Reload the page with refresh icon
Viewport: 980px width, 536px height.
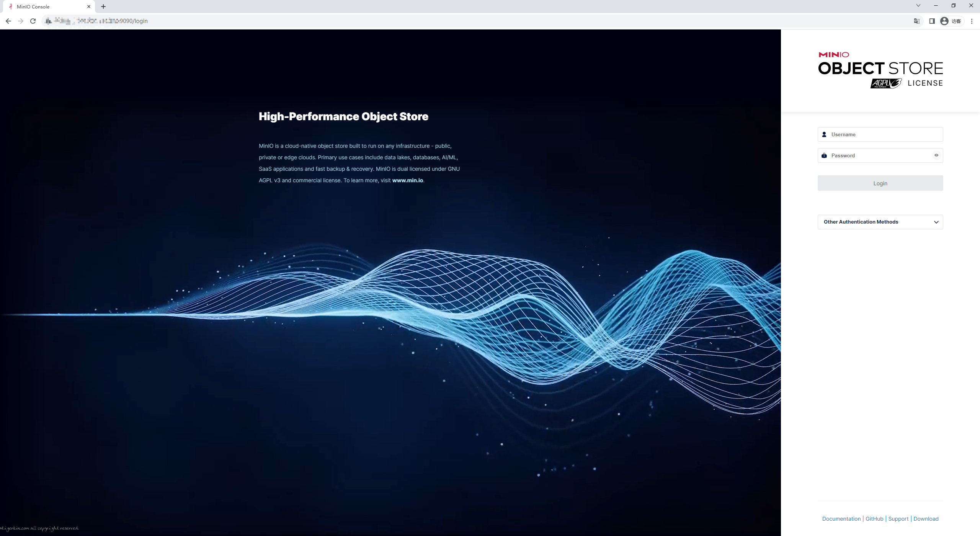click(33, 21)
